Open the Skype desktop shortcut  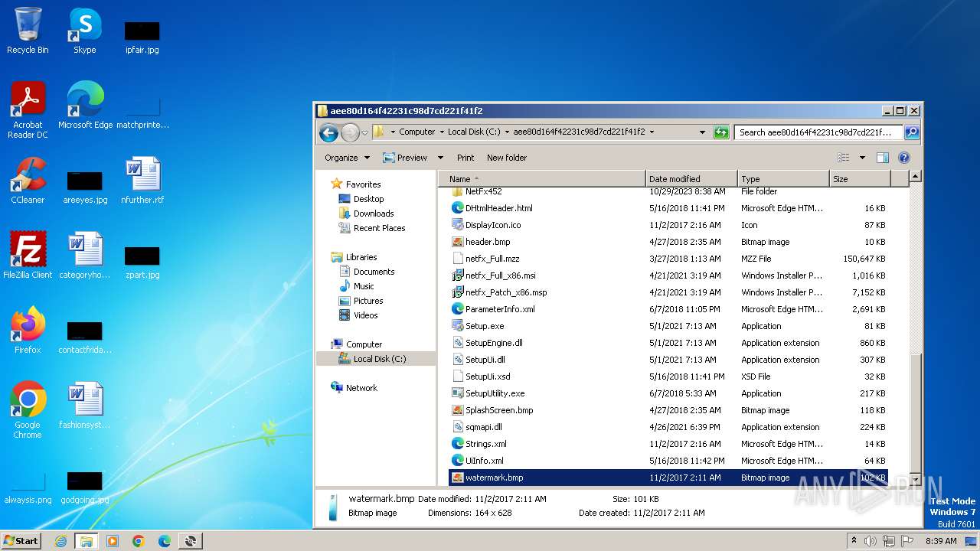pyautogui.click(x=85, y=31)
